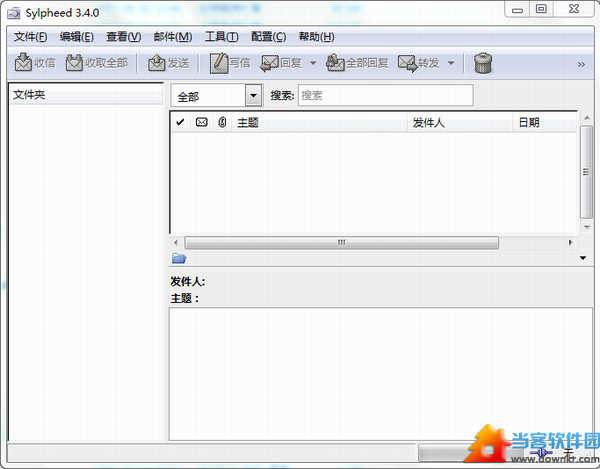Sort by the attachment clip column header
Image resolution: width=600 pixels, height=469 pixels.
[x=222, y=122]
